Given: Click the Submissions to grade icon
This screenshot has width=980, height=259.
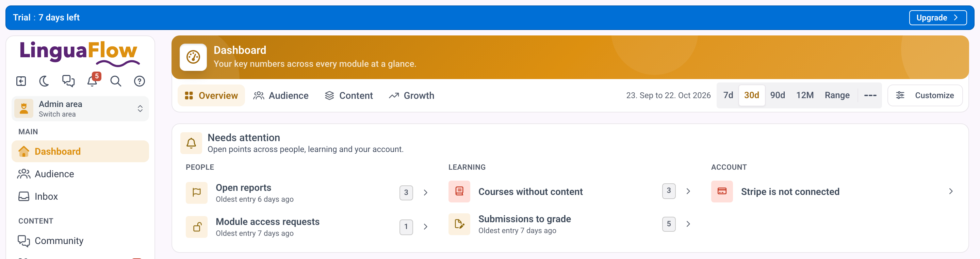Looking at the screenshot, I should [459, 224].
